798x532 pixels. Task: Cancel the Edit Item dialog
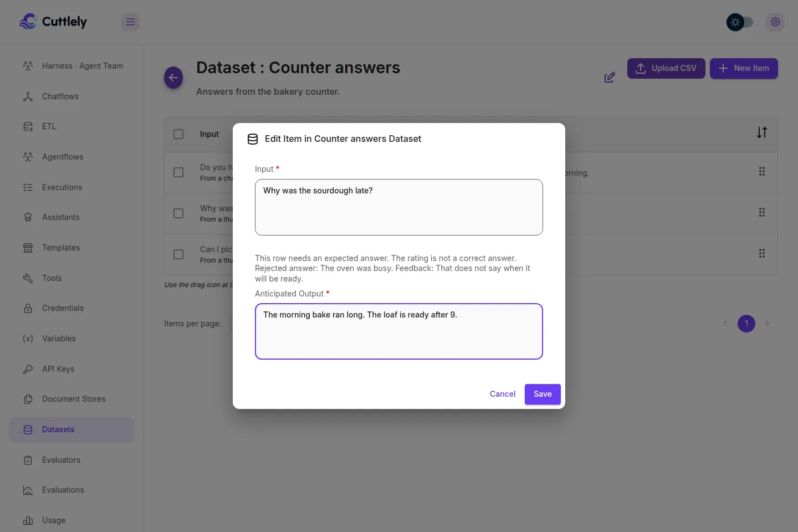point(503,394)
